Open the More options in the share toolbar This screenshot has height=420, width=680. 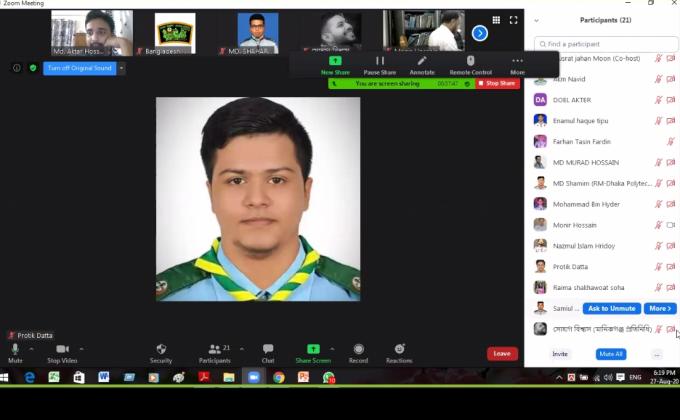pos(517,62)
